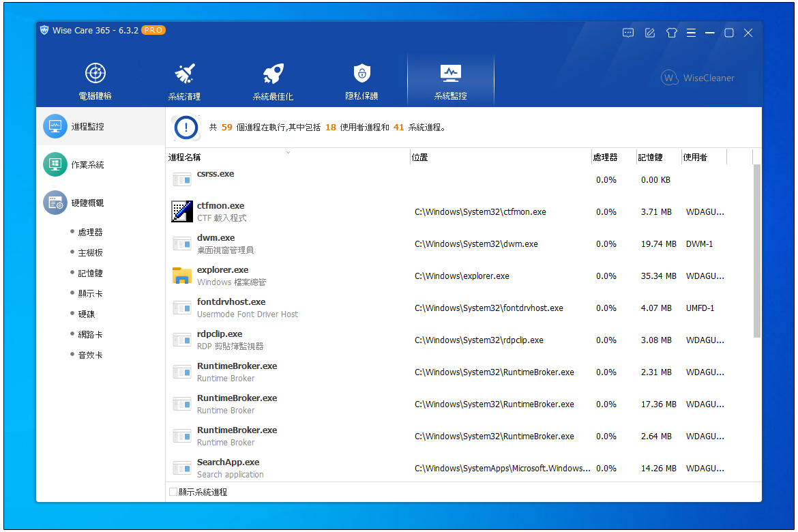Select 主機板 under hardware overview
The height and width of the screenshot is (532, 798).
pos(90,252)
